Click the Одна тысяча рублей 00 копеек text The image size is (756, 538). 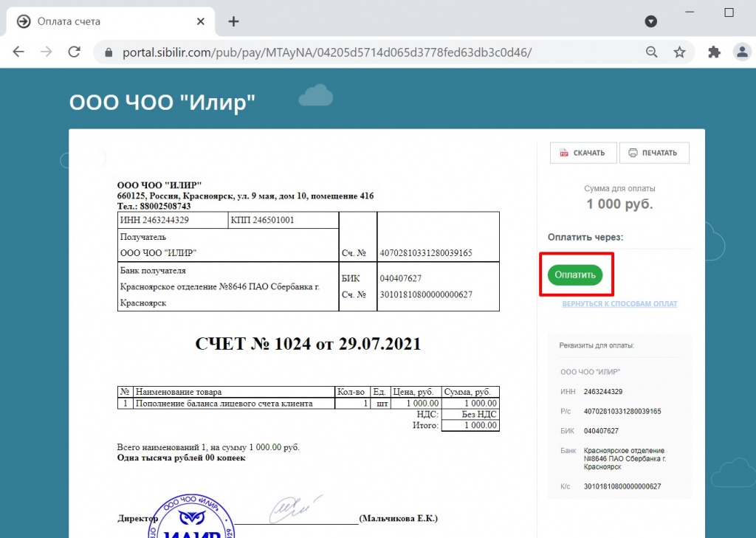[x=182, y=458]
